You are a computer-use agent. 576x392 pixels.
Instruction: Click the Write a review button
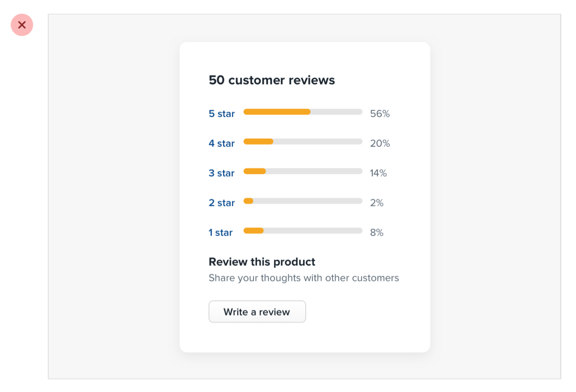tap(257, 312)
